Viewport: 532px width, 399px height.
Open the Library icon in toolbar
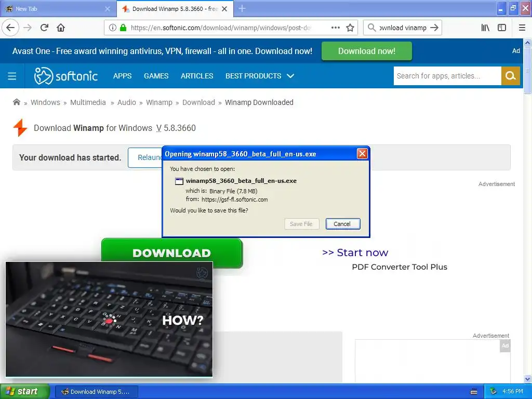485,28
